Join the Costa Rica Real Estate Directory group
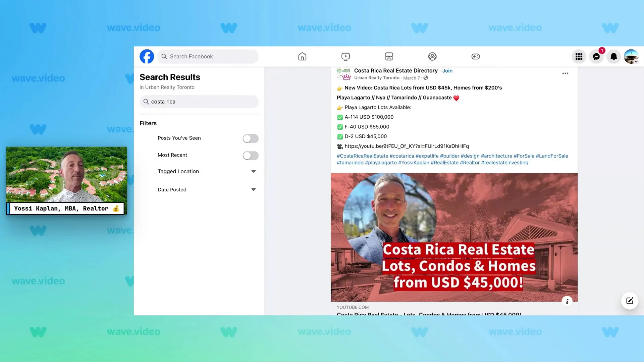 (447, 71)
